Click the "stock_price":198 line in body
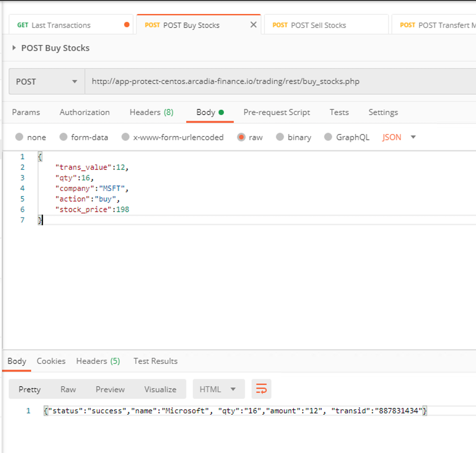Image resolution: width=476 pixels, height=453 pixels. coord(92,209)
